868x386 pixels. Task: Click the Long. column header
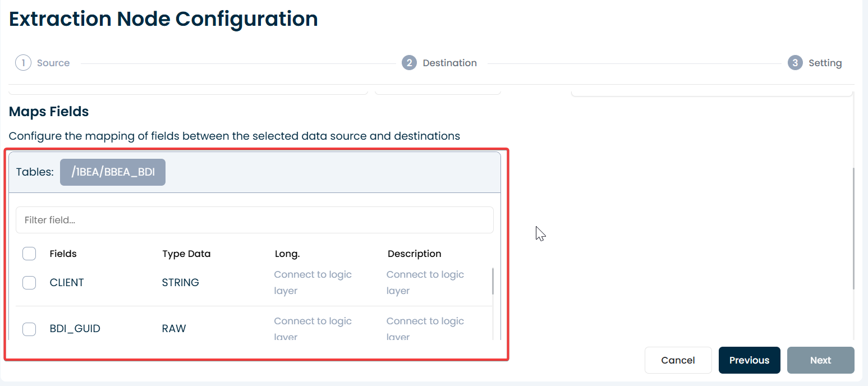[x=287, y=254]
